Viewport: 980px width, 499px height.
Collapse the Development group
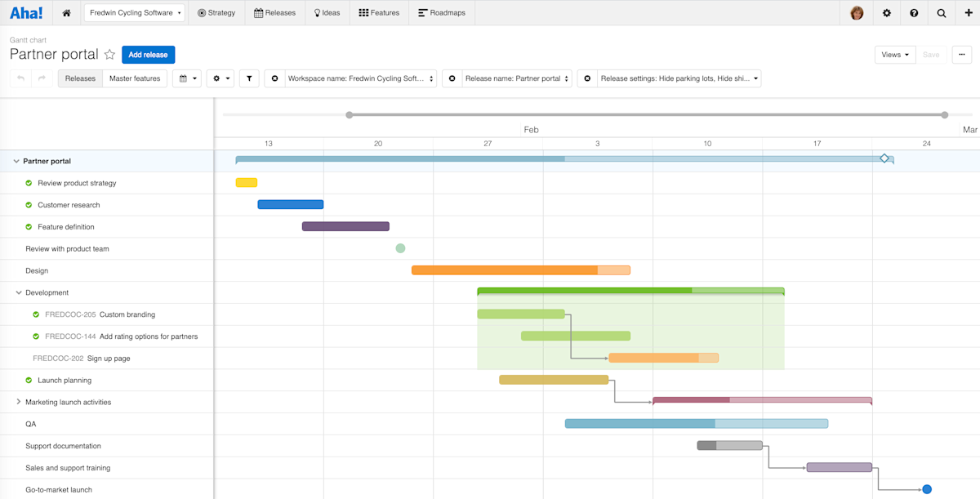point(18,292)
